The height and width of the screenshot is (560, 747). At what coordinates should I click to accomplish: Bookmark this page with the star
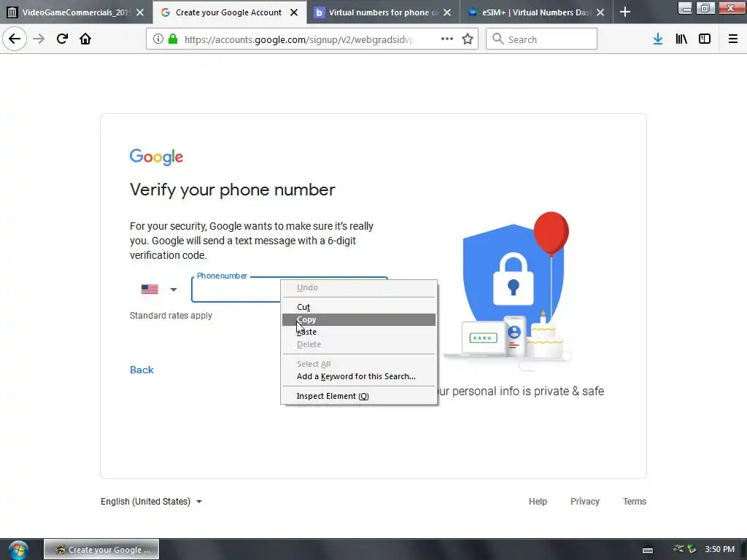(x=468, y=39)
